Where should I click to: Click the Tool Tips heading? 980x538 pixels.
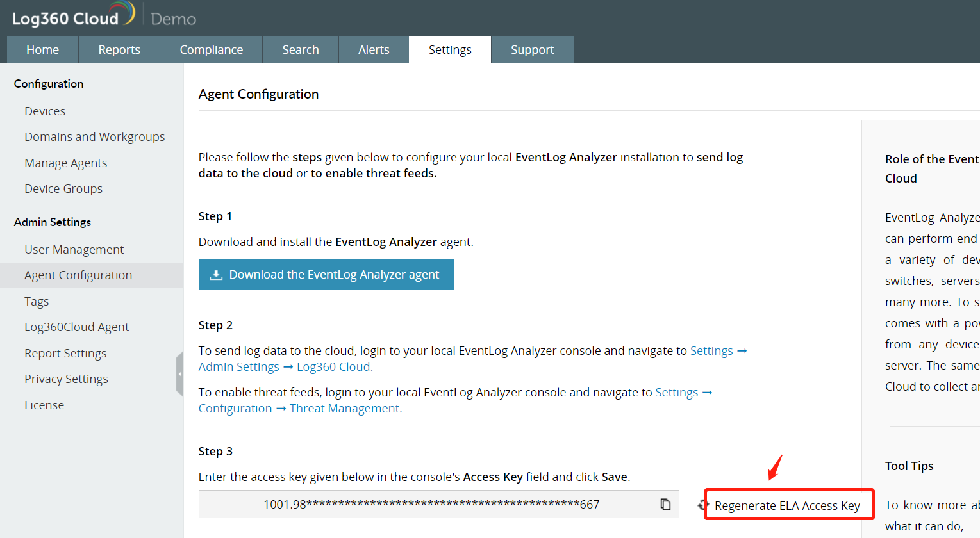[909, 466]
